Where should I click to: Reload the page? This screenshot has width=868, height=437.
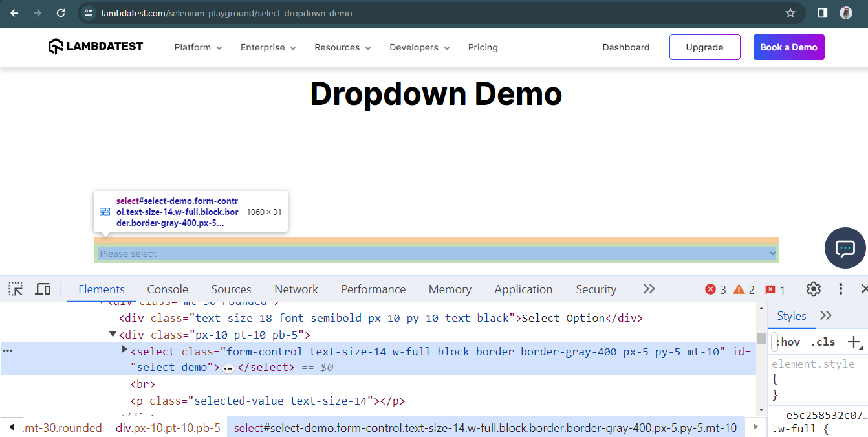61,13
